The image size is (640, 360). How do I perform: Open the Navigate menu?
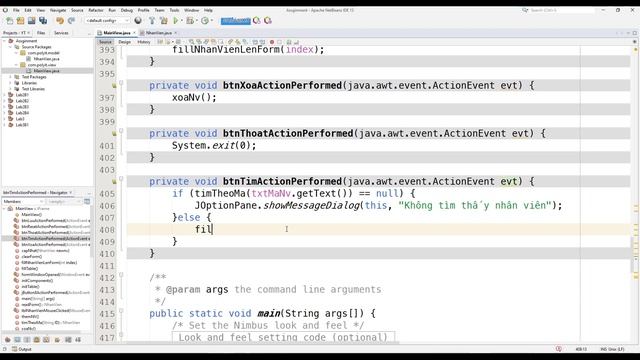pos(58,10)
